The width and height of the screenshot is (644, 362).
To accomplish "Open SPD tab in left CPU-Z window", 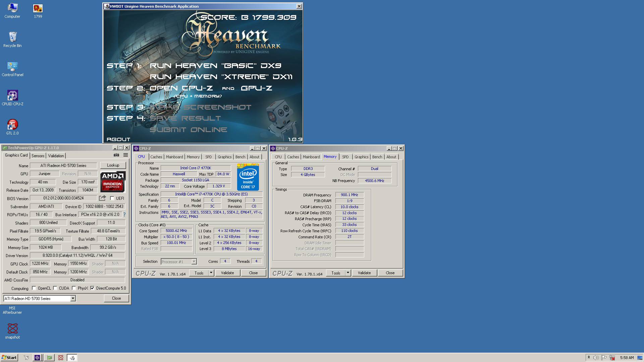I will click(x=209, y=157).
